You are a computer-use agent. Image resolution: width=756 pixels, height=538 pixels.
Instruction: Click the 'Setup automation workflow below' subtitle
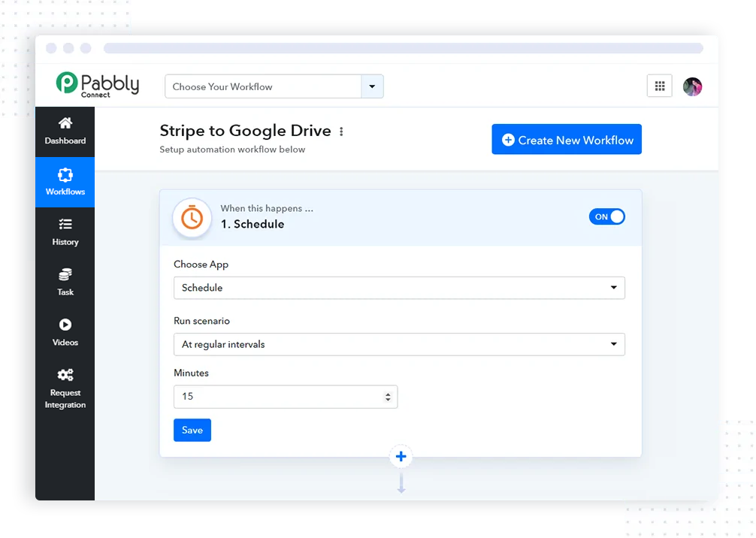pyautogui.click(x=232, y=150)
